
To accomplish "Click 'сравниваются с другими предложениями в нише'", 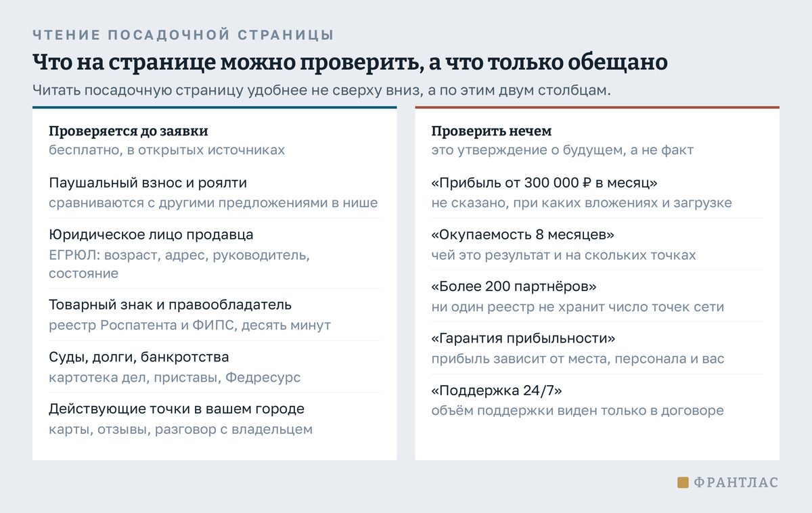I will tap(213, 202).
